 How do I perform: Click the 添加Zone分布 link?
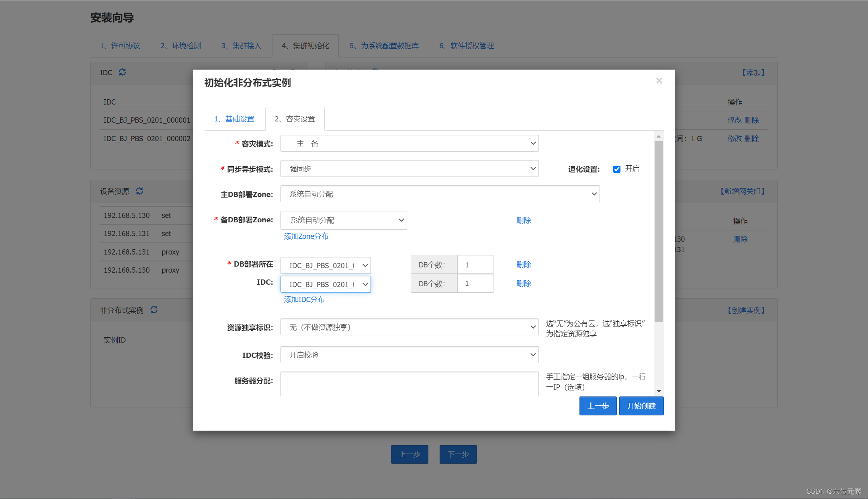[306, 236]
